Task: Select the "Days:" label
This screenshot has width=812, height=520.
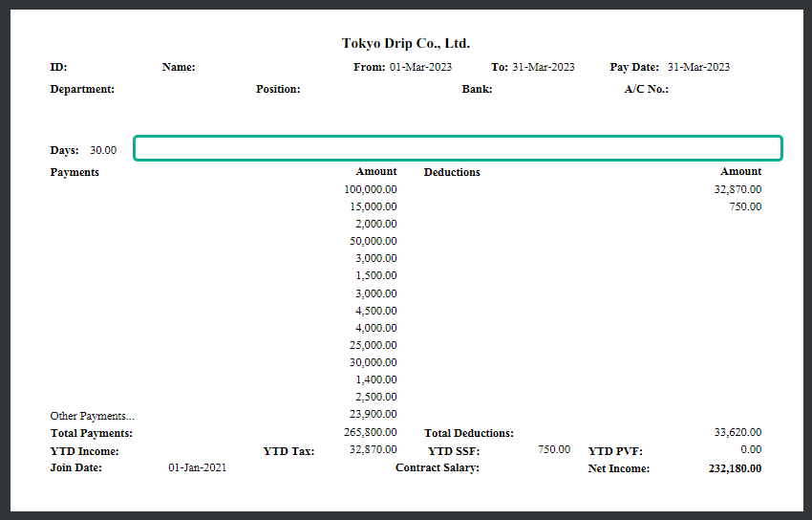Action: [64, 151]
